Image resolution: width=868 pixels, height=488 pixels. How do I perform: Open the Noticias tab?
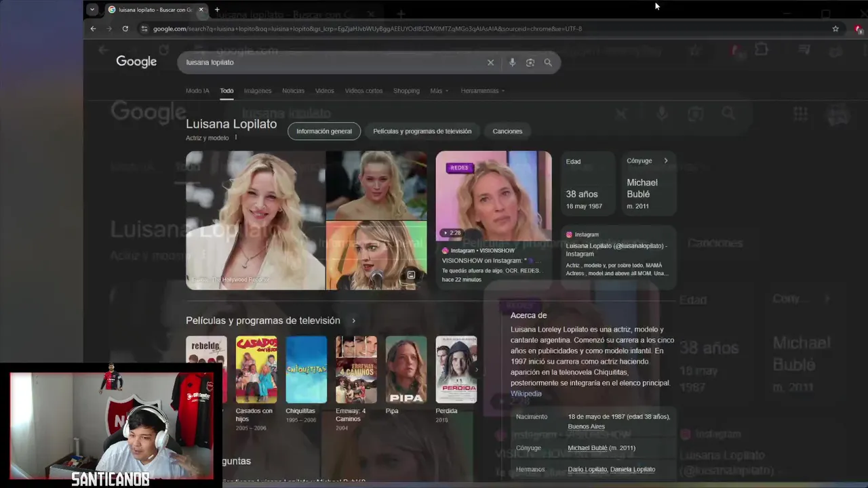point(293,91)
